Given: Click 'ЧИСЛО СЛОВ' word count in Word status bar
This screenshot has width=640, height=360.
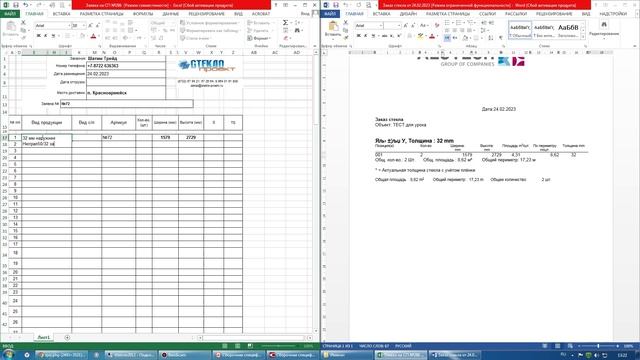Looking at the screenshot, I should pos(374,346).
